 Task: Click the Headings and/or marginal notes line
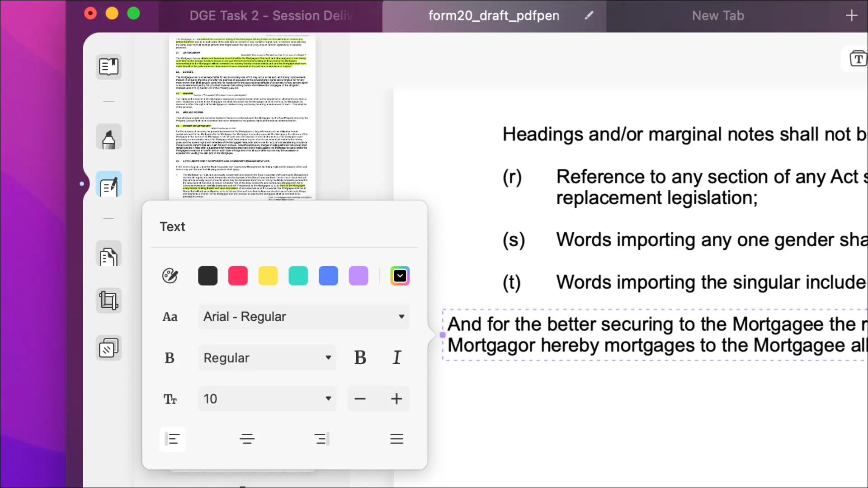684,134
